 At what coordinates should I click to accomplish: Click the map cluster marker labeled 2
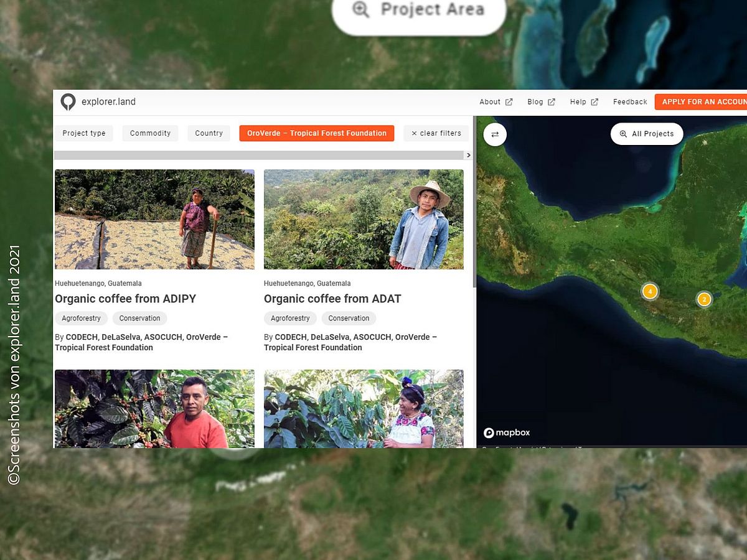coord(704,299)
